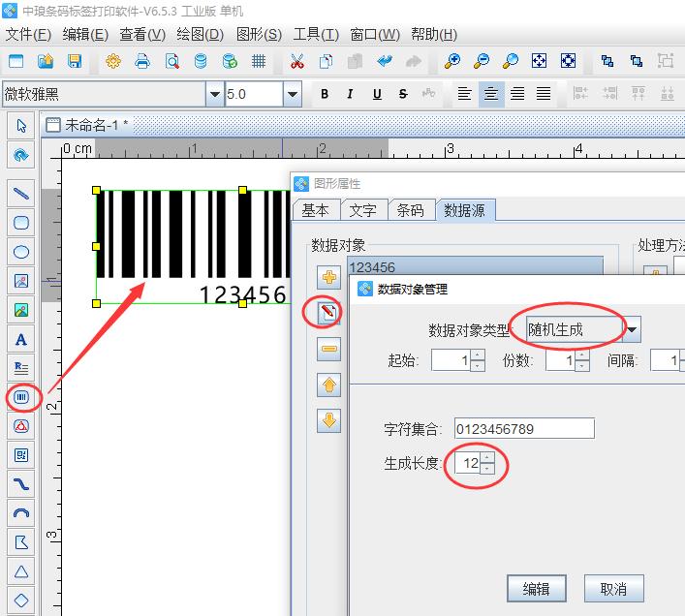Select the QR code tool

point(21,455)
